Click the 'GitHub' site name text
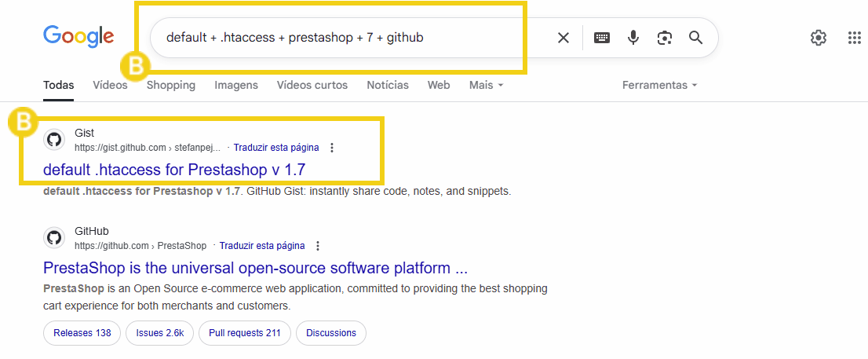The width and height of the screenshot is (868, 359). [x=92, y=232]
